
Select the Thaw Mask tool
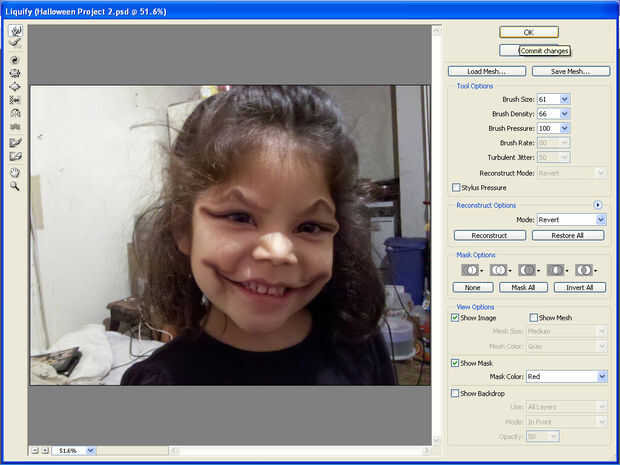[x=15, y=156]
